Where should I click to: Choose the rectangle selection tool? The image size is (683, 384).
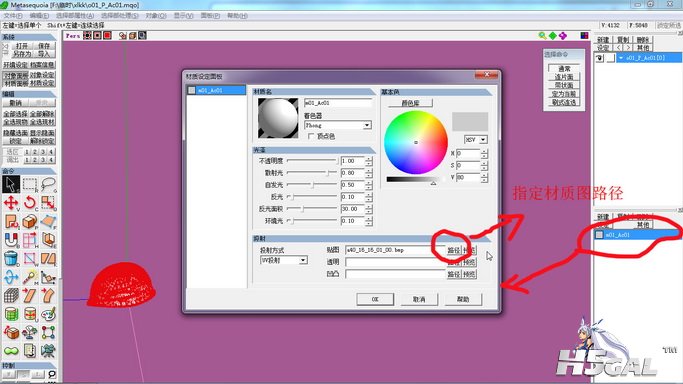[30, 184]
